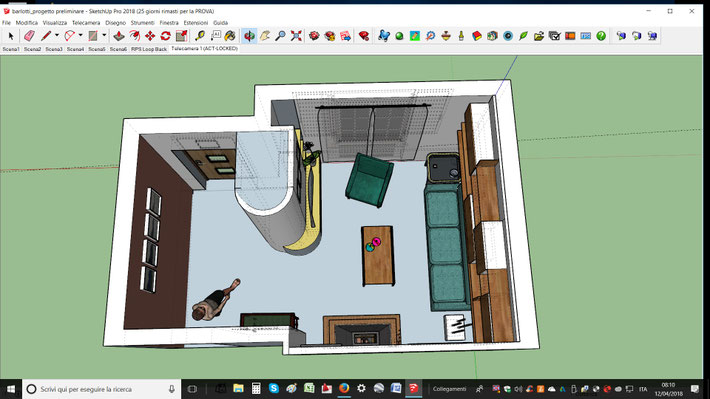Open the green question mark help

pos(601,36)
